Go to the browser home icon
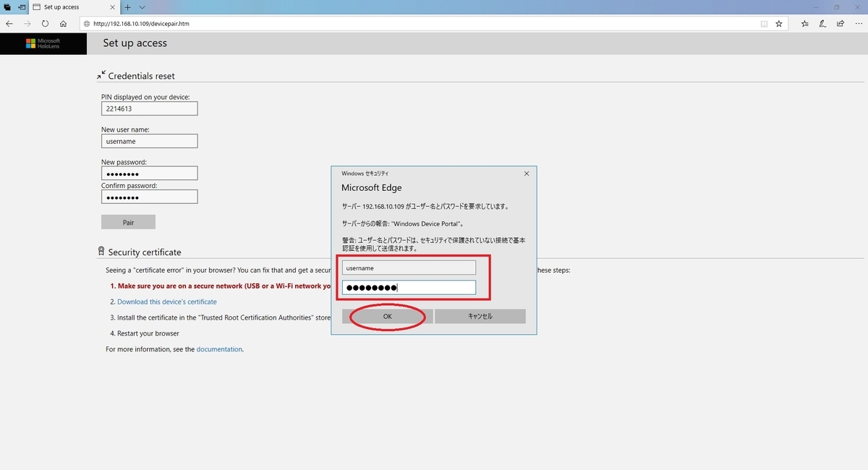Image resolution: width=868 pixels, height=470 pixels. [x=64, y=23]
